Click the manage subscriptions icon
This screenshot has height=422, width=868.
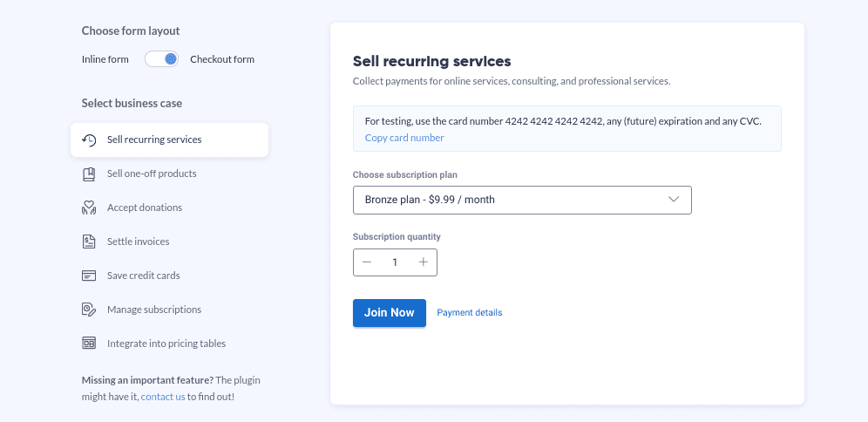89,310
